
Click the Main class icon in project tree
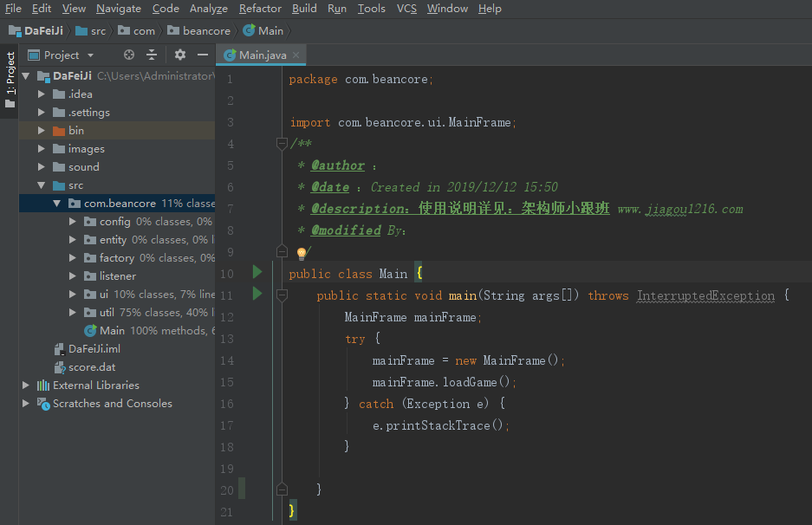(x=90, y=331)
